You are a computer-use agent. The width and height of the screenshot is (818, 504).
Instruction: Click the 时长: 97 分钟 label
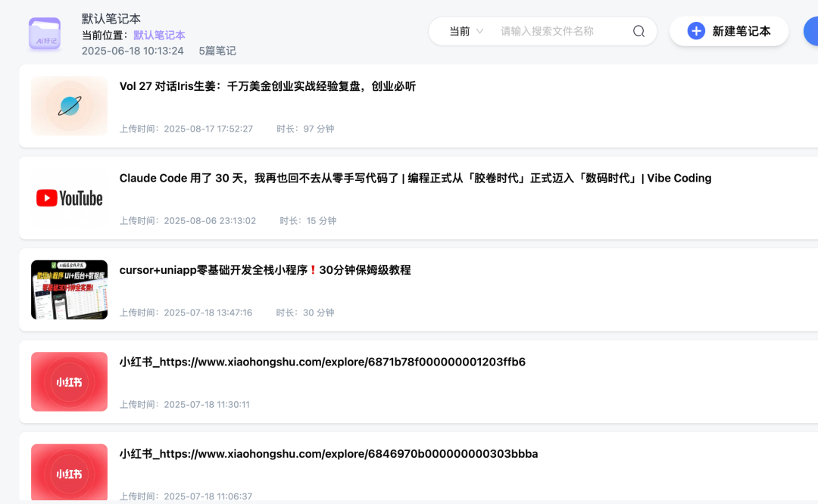[x=305, y=129]
